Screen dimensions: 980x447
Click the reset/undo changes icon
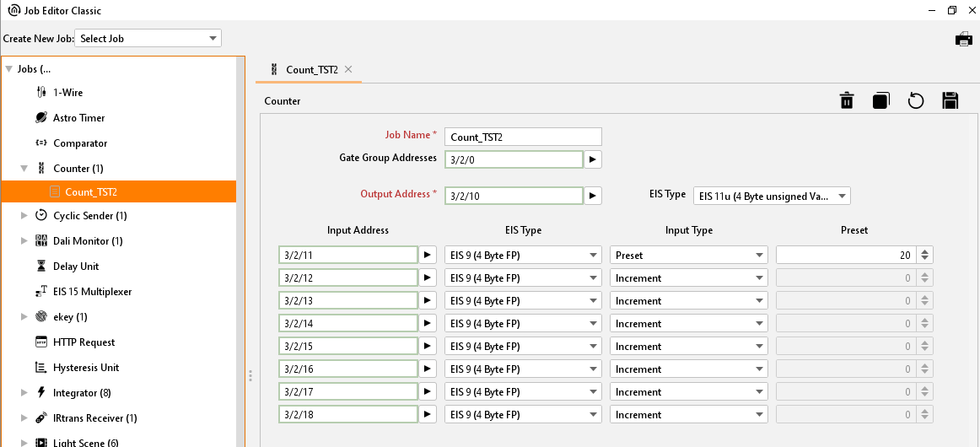(916, 101)
